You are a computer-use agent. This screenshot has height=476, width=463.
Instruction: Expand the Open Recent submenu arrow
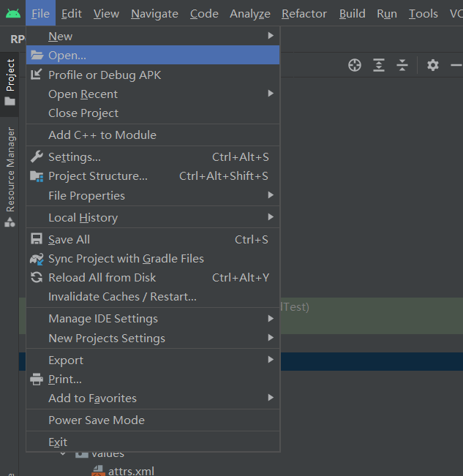click(271, 94)
